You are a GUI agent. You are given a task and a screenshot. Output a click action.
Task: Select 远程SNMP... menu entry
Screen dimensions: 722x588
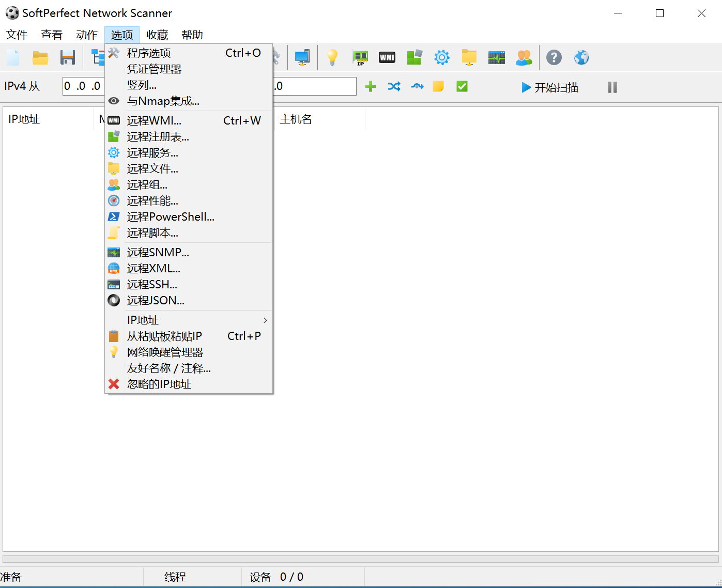189,252
